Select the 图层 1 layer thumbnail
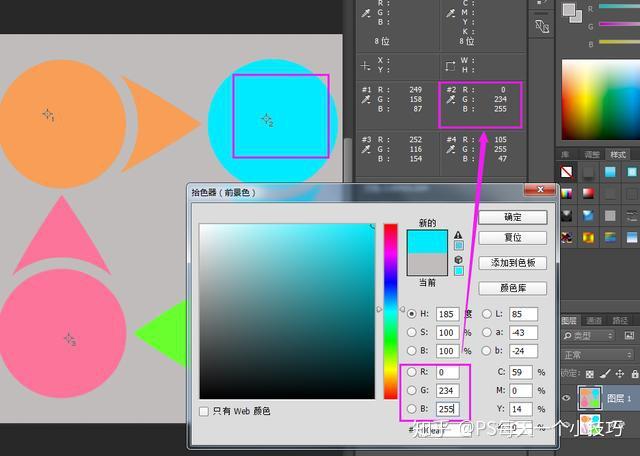This screenshot has height=456, width=640. [x=590, y=398]
